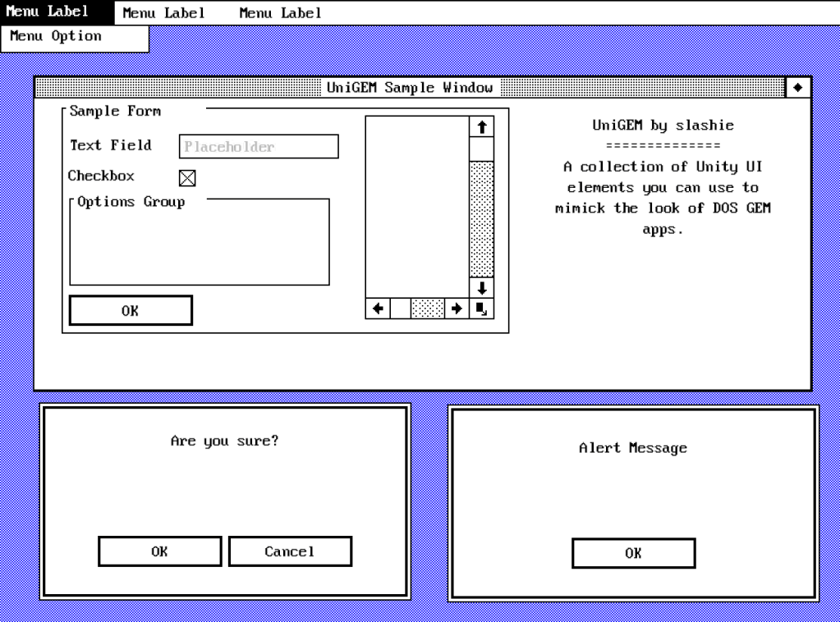Open the rightmost Menu Label in the menu bar

[280, 13]
